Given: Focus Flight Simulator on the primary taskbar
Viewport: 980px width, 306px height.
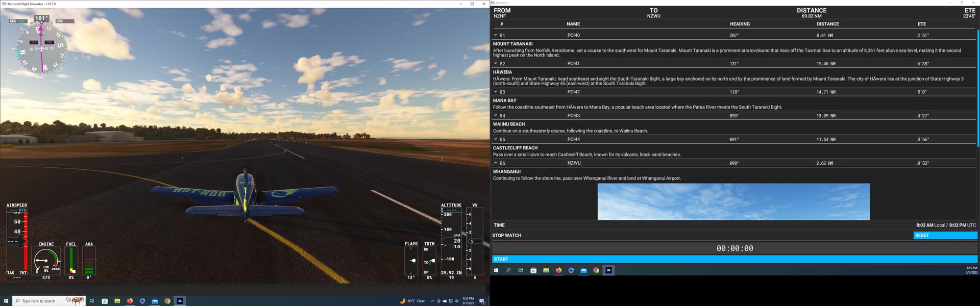Looking at the screenshot, I should [x=180, y=301].
